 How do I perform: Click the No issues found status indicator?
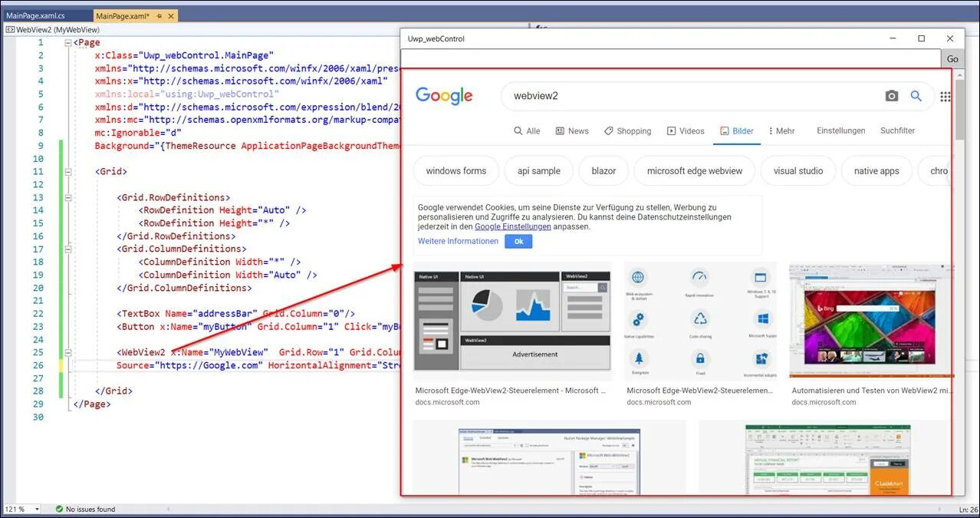tap(85, 509)
